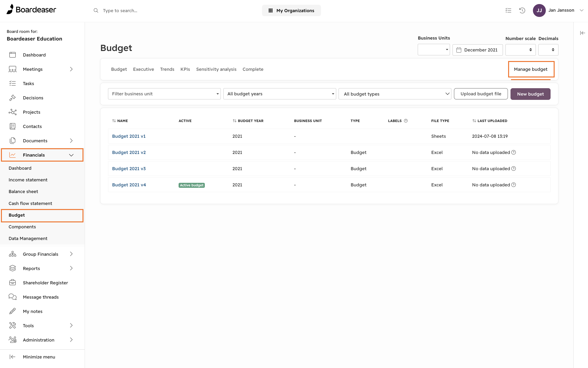Screen dimensions: 588x368
Task: Collapse the right panel arrow icon
Action: 583,33
